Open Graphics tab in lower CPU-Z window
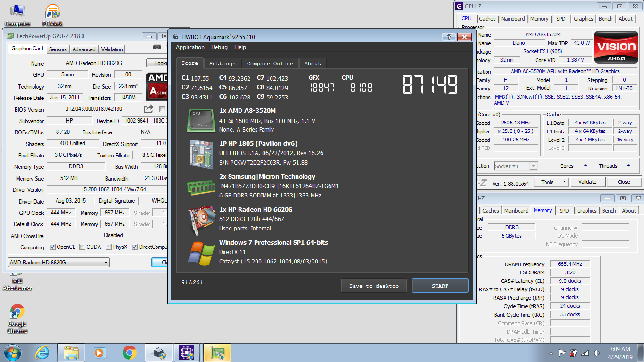The width and height of the screenshot is (644, 362). [586, 211]
